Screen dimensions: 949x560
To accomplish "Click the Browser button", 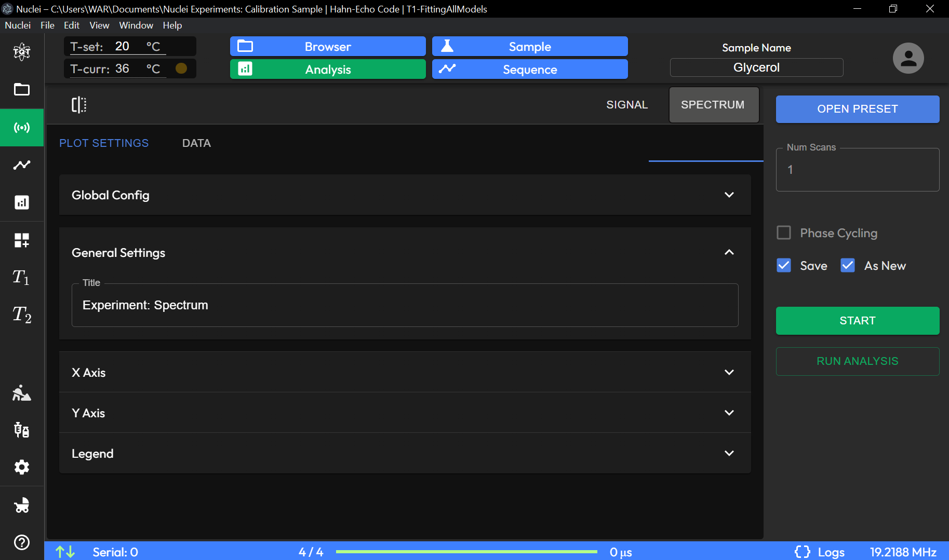I will tap(328, 46).
